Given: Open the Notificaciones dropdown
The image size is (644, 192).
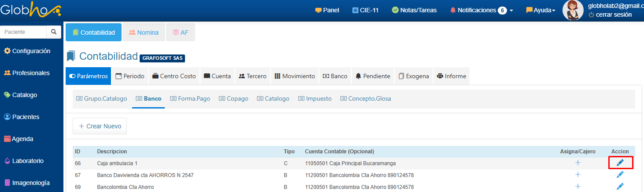Looking at the screenshot, I should (x=481, y=10).
